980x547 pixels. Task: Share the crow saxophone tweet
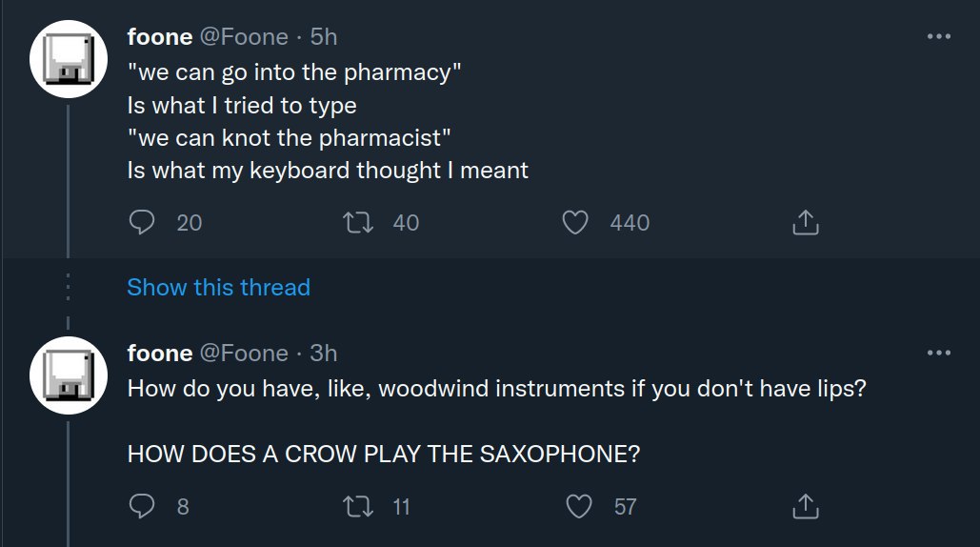(805, 507)
